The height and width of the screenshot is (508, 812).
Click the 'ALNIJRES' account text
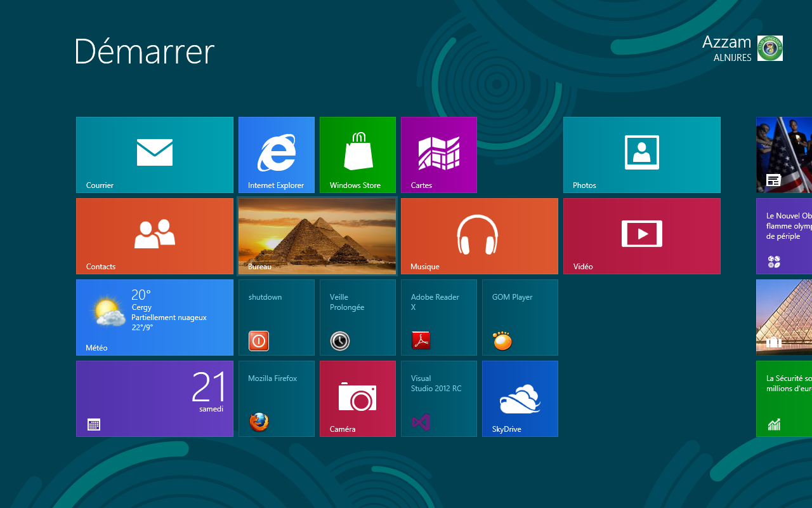coord(733,58)
